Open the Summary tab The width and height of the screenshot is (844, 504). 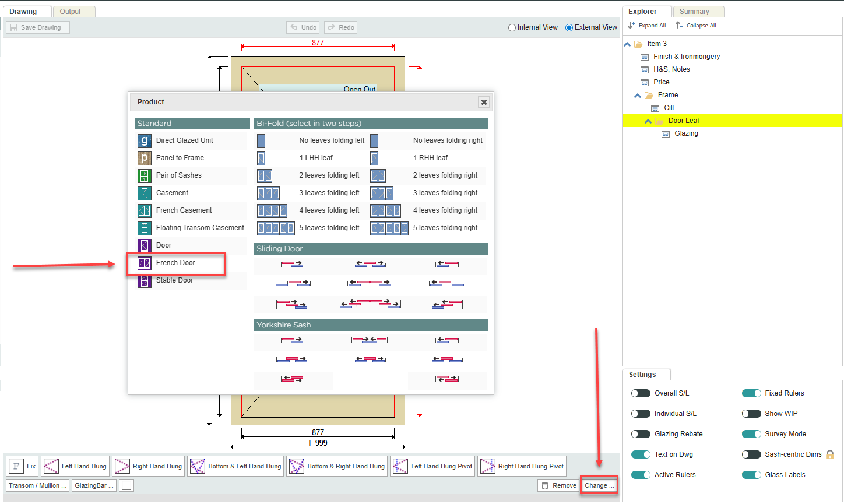694,12
